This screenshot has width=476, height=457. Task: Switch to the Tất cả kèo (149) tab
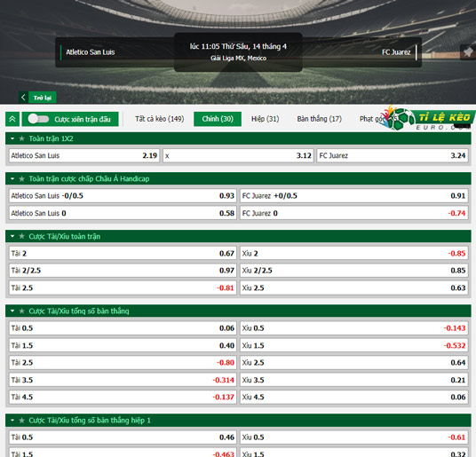[x=160, y=119]
